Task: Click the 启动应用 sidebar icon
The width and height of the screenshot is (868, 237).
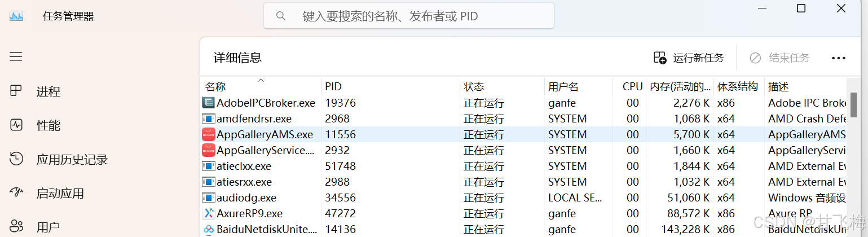Action: click(x=16, y=193)
